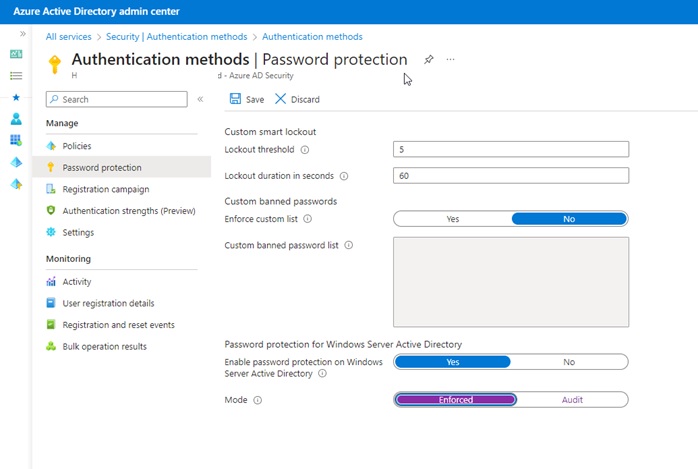Collapse the left menu with double chevron
Screen dimensions: 698x469
pos(200,99)
